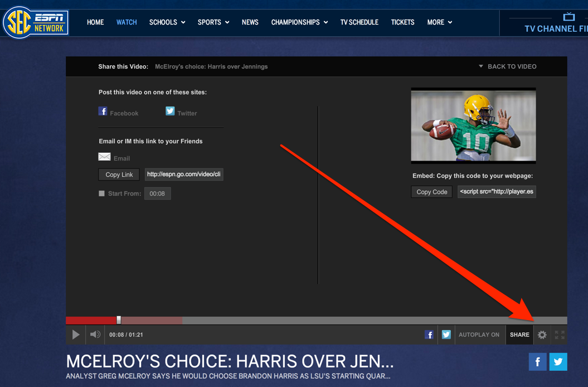
Task: Share on Facebook from share panel
Action: click(x=118, y=112)
